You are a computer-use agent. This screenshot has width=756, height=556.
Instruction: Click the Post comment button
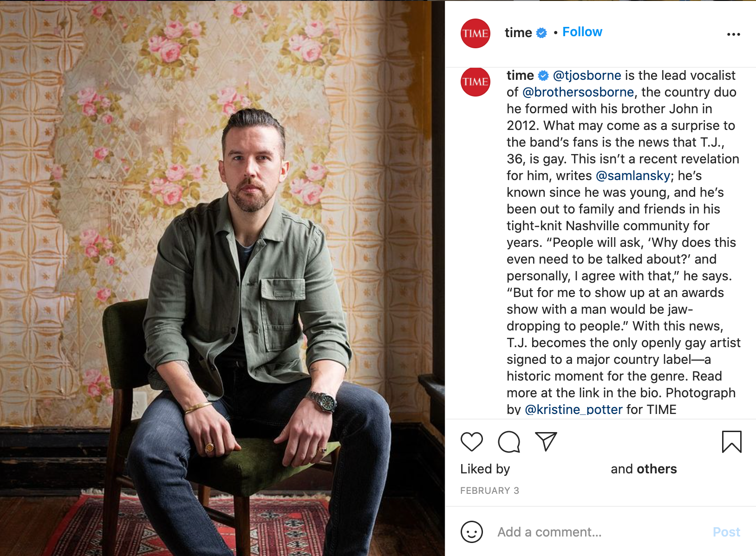click(x=726, y=532)
